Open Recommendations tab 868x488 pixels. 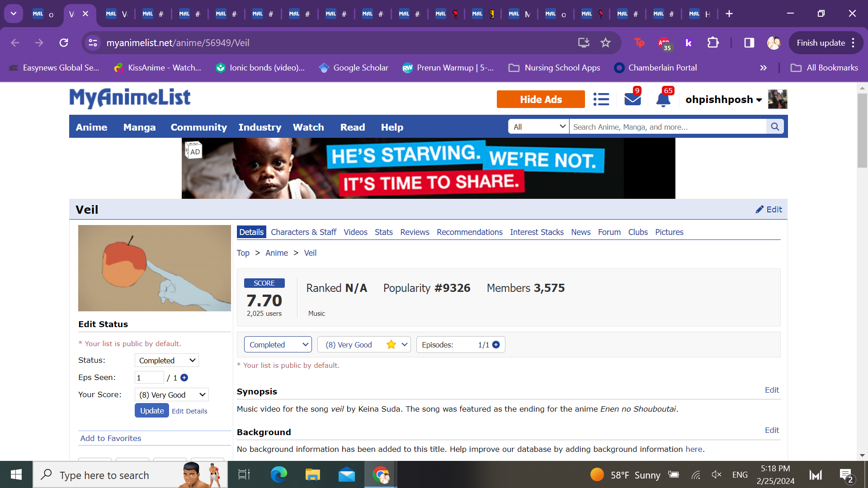(x=470, y=232)
